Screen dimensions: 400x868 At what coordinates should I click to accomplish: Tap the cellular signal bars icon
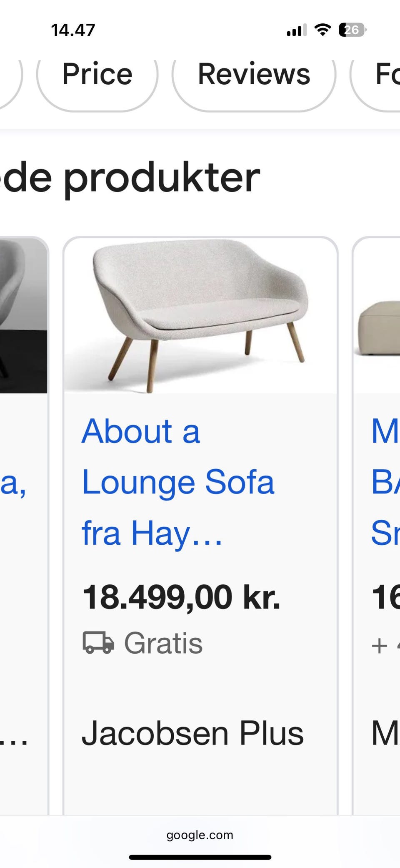pos(297,30)
